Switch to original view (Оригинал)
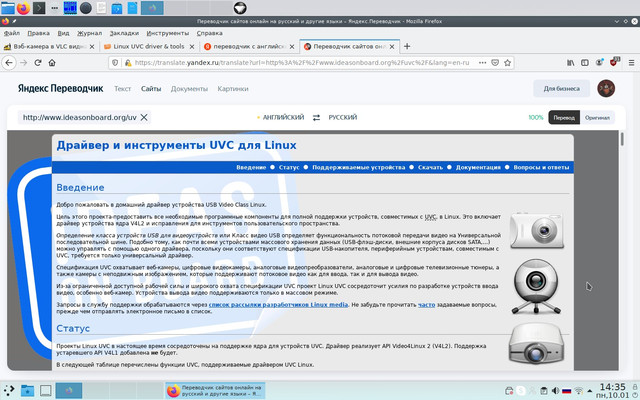 tap(597, 118)
